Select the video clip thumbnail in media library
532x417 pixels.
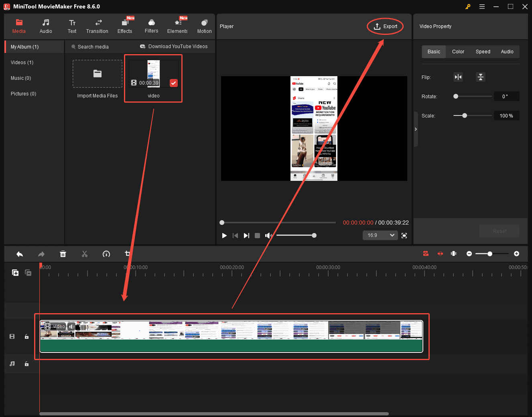[154, 74]
